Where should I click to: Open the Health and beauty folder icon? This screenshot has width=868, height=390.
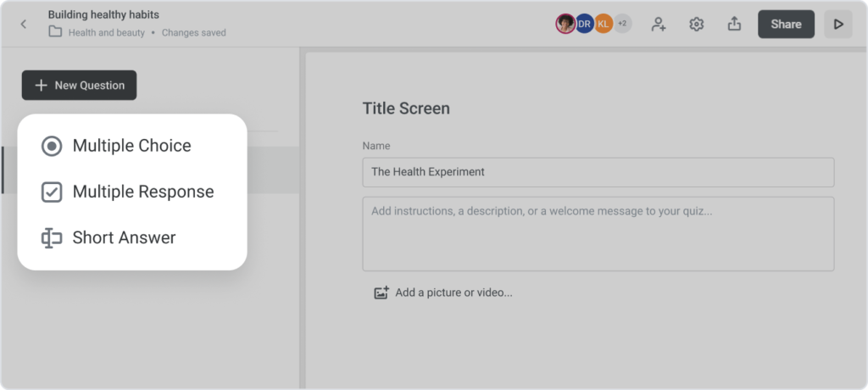(55, 31)
